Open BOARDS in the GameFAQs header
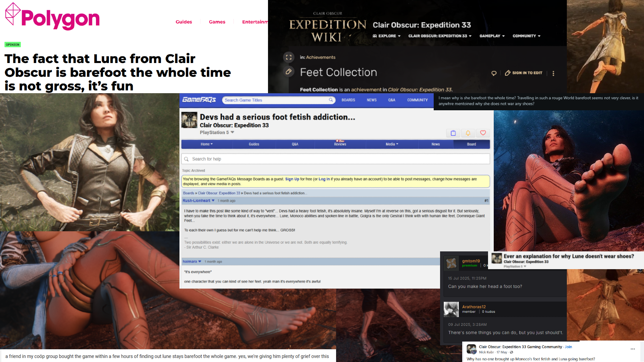 [x=348, y=100]
